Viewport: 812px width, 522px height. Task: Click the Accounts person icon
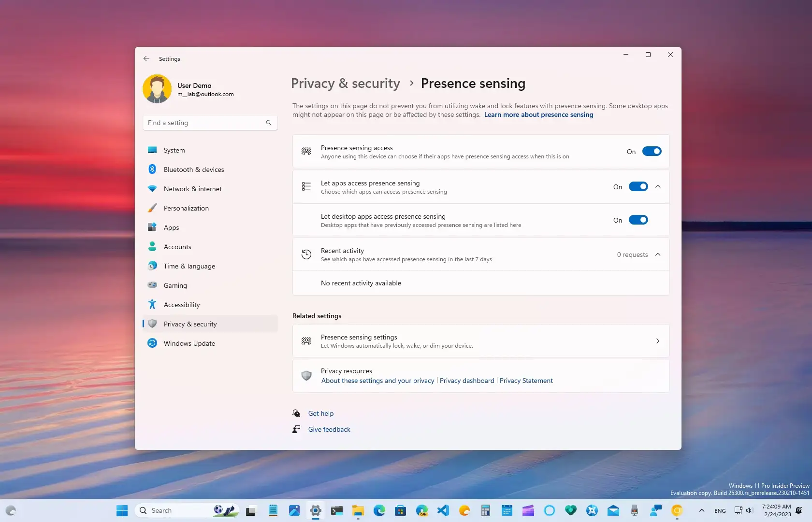click(x=152, y=246)
